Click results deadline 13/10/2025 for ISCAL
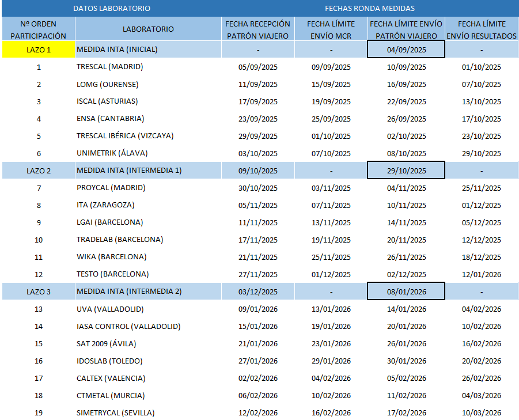 click(x=482, y=101)
